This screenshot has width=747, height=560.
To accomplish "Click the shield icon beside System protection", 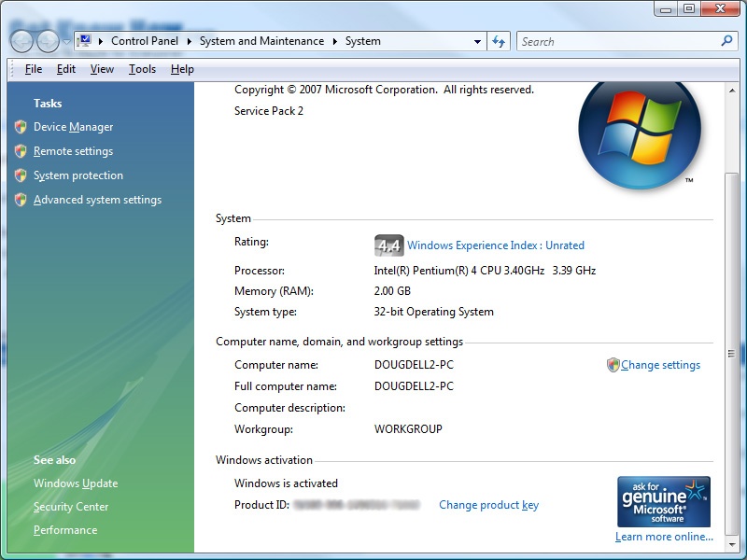I will [x=21, y=175].
